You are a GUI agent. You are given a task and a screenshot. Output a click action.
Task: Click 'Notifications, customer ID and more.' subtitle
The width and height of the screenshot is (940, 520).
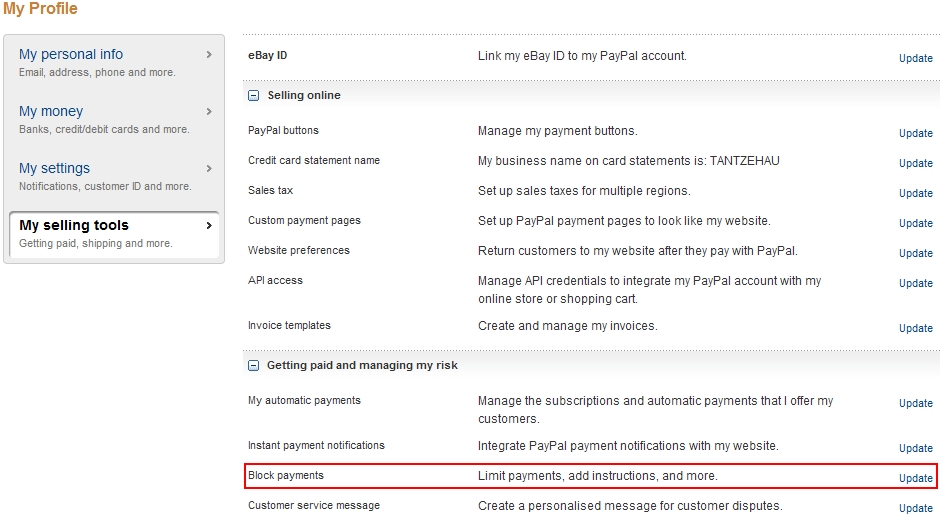[105, 187]
